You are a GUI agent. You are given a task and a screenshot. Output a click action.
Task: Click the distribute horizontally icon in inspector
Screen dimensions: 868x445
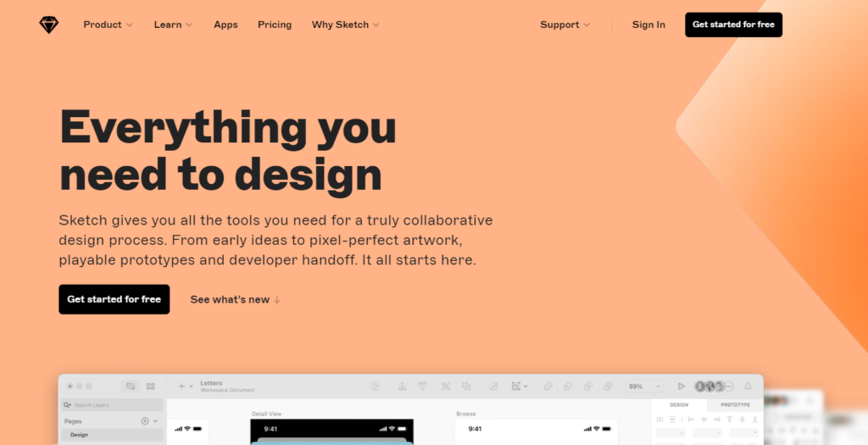coord(659,420)
